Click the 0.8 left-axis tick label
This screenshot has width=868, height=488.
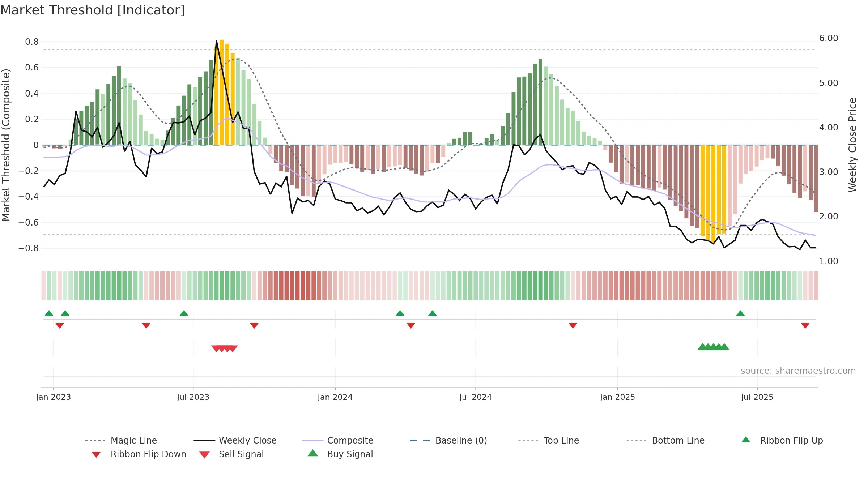(32, 42)
